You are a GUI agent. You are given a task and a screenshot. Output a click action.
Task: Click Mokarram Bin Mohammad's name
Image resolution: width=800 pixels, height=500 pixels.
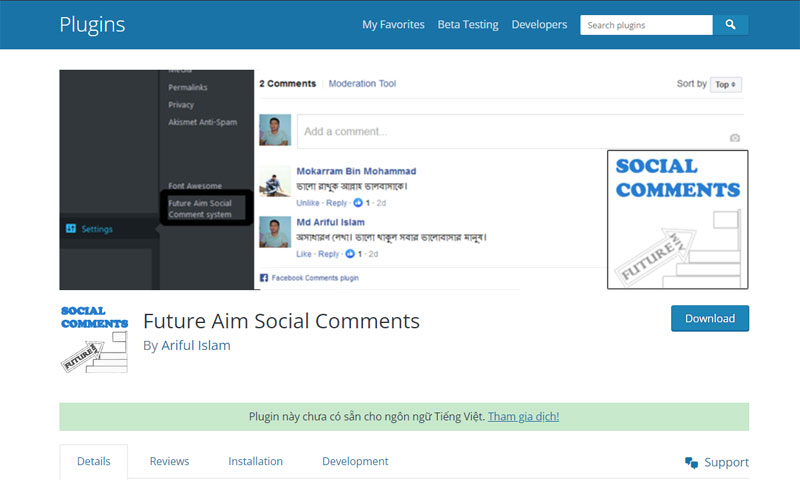pos(356,171)
